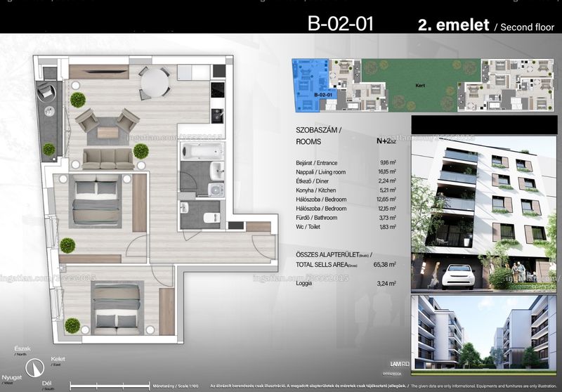Click the north compass arrow icon
Screen dimensions: 562x392
click(34, 367)
